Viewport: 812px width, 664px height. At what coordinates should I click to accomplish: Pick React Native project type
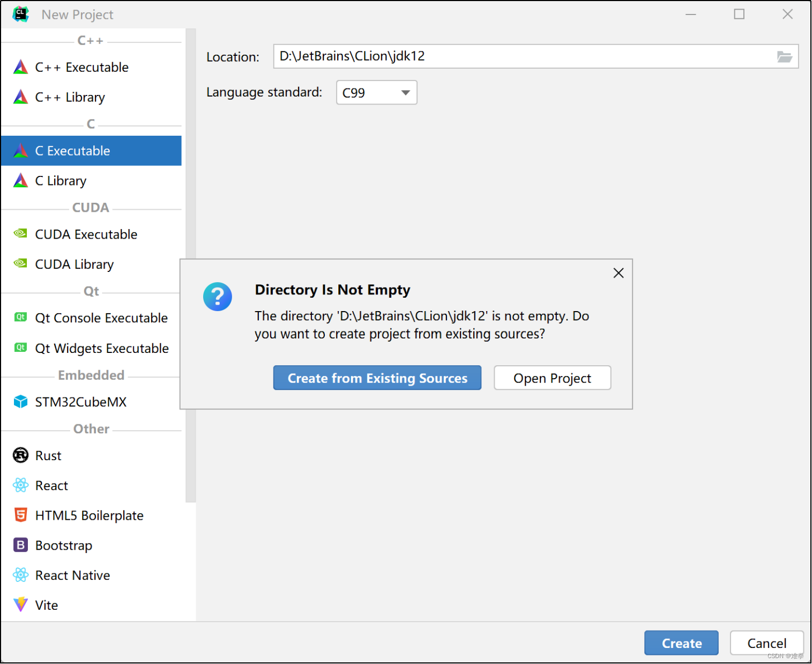(x=91, y=575)
